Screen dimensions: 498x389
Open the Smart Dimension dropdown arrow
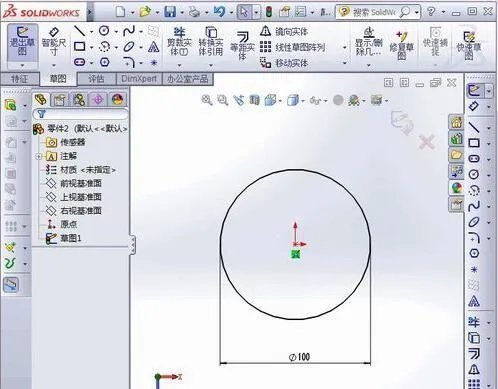[54, 64]
